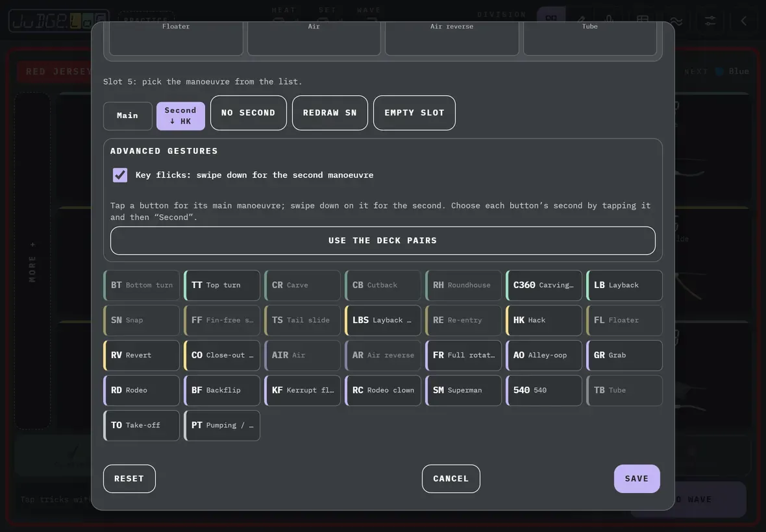Choose the FR Full rotation manoeuvre

(463, 356)
